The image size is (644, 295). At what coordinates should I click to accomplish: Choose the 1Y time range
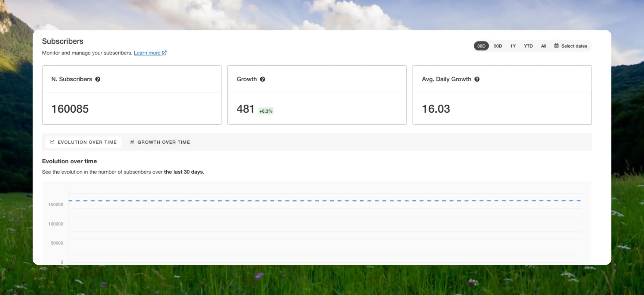tap(513, 46)
